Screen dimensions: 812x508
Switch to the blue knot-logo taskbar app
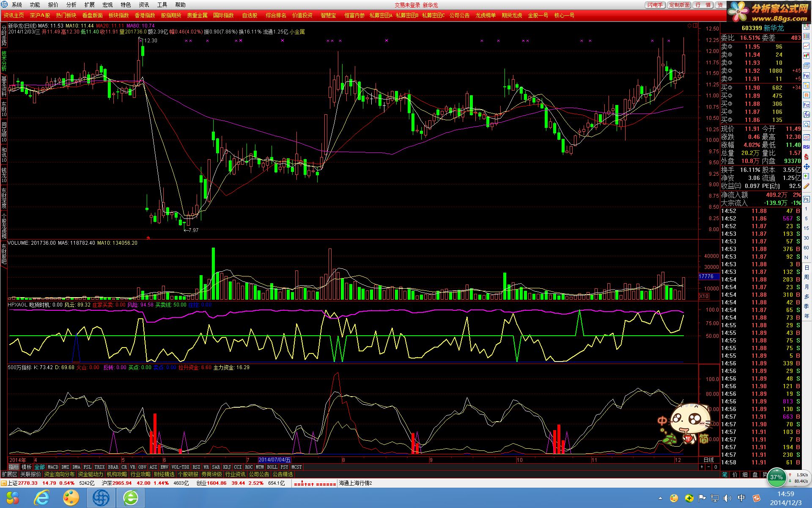pos(101,498)
